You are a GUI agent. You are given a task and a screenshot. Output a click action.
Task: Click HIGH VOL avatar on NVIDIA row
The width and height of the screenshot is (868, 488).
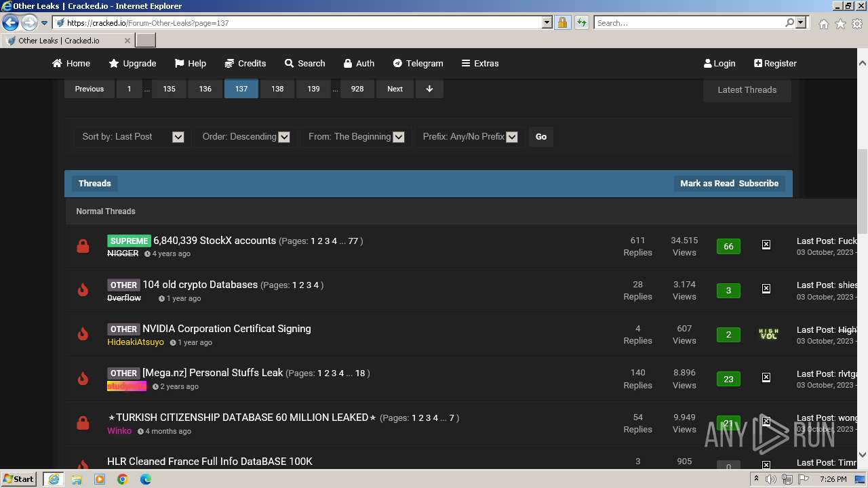(x=768, y=333)
